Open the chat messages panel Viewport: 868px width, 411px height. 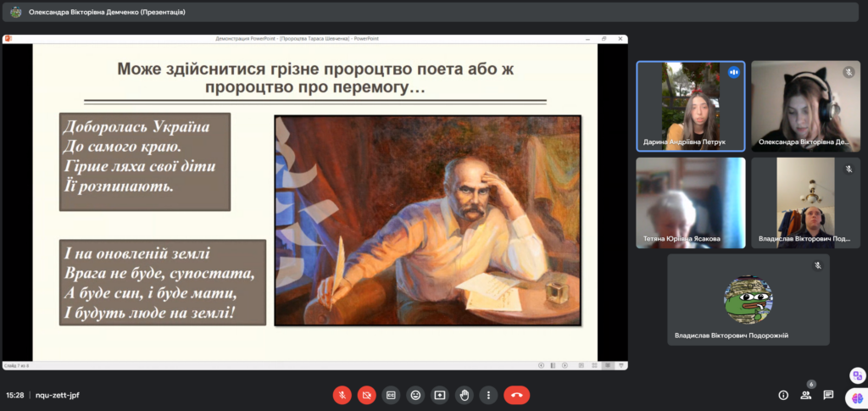828,395
